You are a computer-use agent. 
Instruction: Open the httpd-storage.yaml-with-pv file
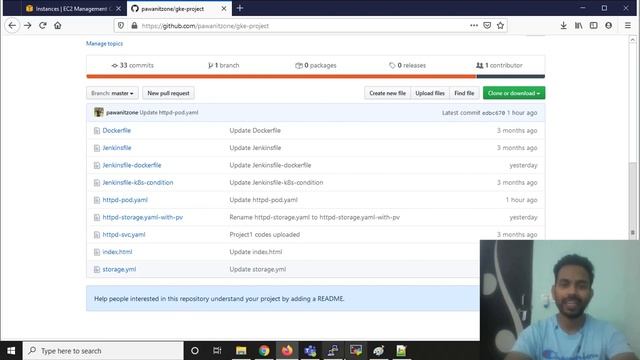click(x=142, y=217)
